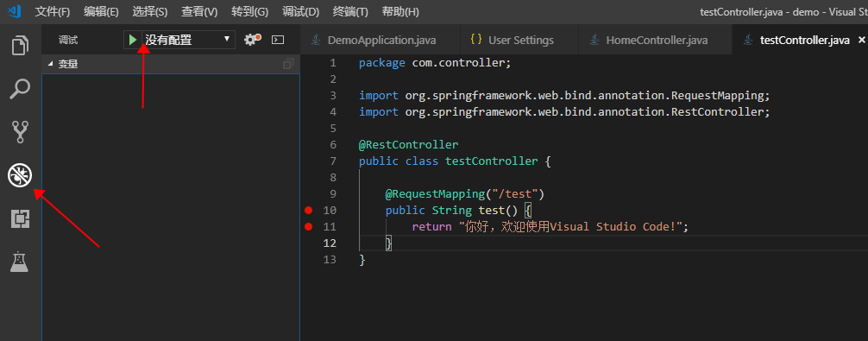
Task: Toggle the breakpoint on line 10
Action: pos(309,211)
